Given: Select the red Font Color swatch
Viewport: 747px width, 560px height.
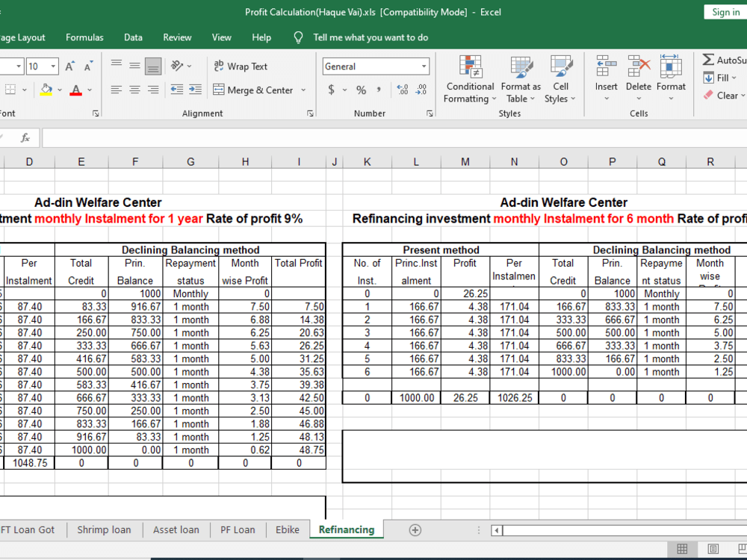Looking at the screenshot, I should click(x=77, y=90).
